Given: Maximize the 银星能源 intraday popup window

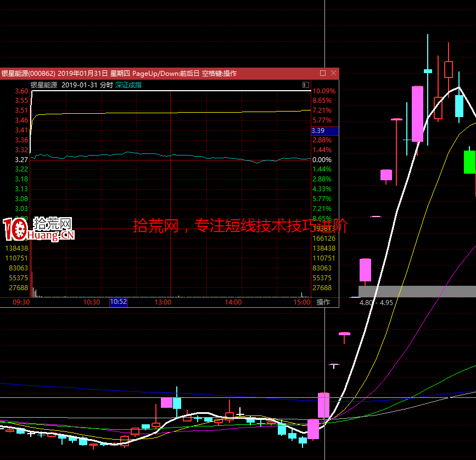Looking at the screenshot, I should pyautogui.click(x=323, y=73).
